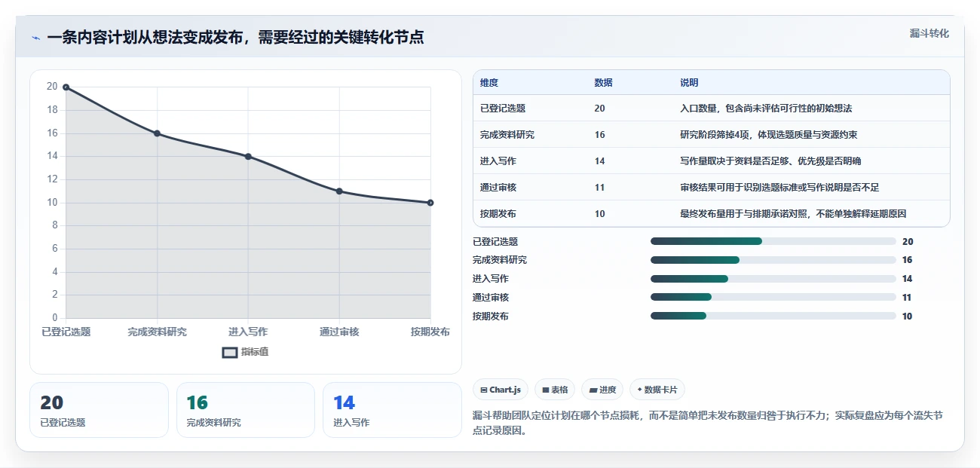
Task: Open the 14 进入写作 stat card
Action: (x=392, y=410)
